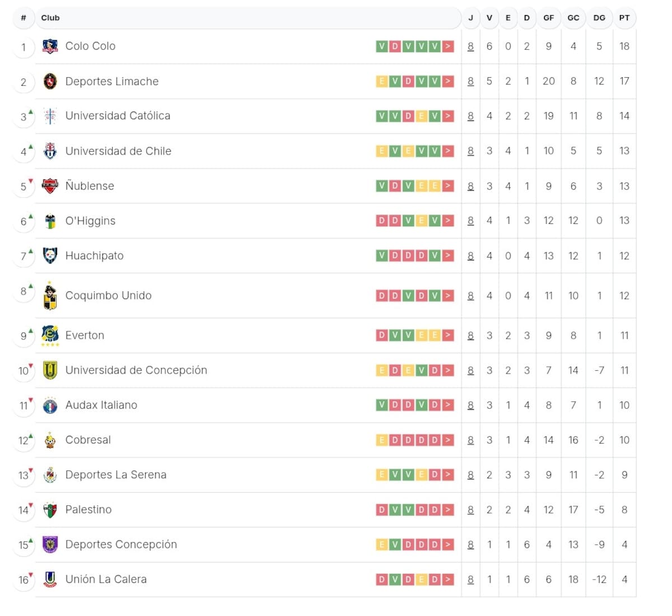
Task: Sort the table by PT column
Action: point(624,17)
